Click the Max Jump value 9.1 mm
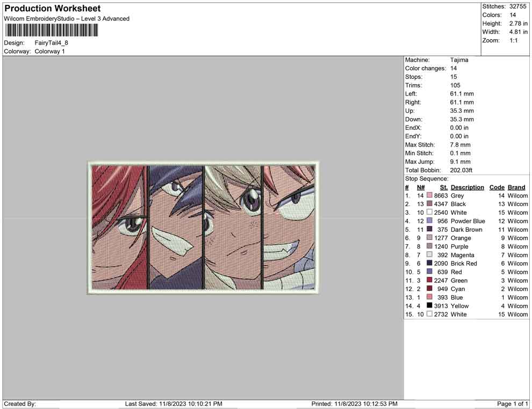The height and width of the screenshot is (409, 532). click(461, 162)
